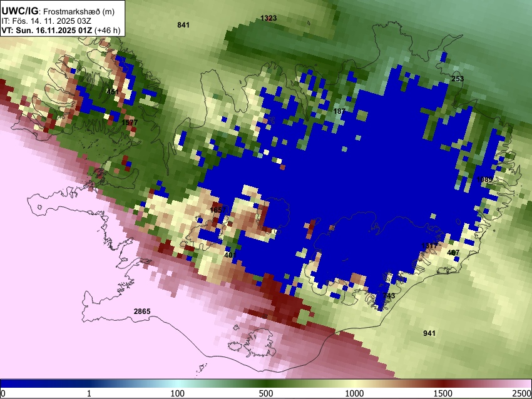
Task: Click the map value label 1577
Action: 130,123
